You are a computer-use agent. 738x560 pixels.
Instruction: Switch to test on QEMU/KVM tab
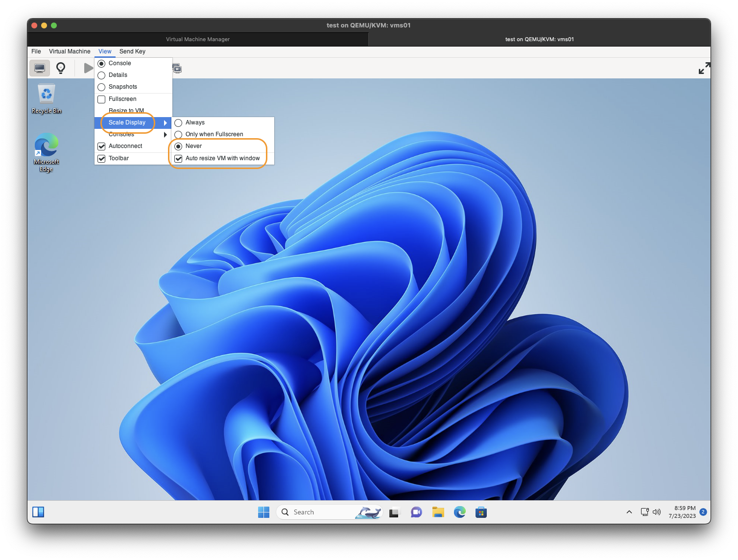(x=540, y=39)
